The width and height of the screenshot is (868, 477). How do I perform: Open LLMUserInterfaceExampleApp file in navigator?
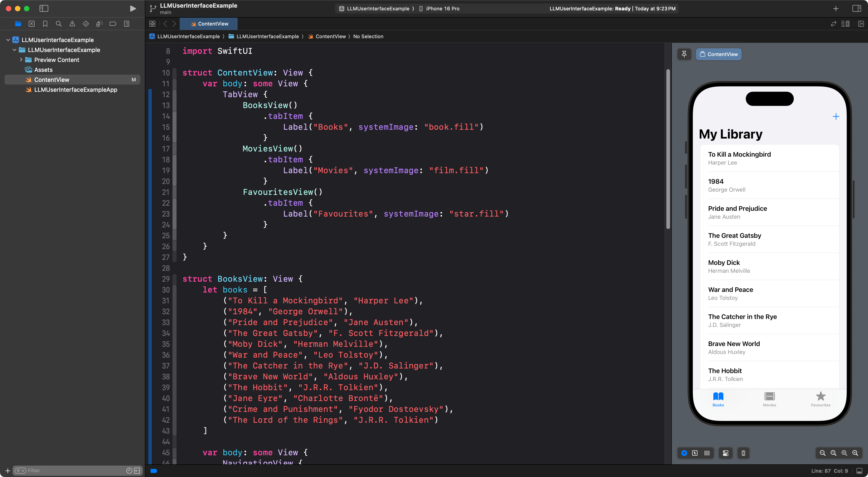click(75, 90)
